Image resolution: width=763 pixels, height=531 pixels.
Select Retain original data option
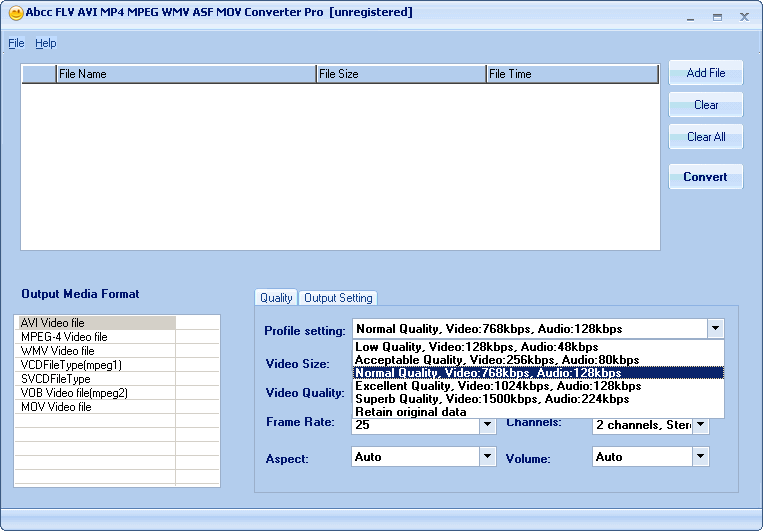(x=410, y=412)
